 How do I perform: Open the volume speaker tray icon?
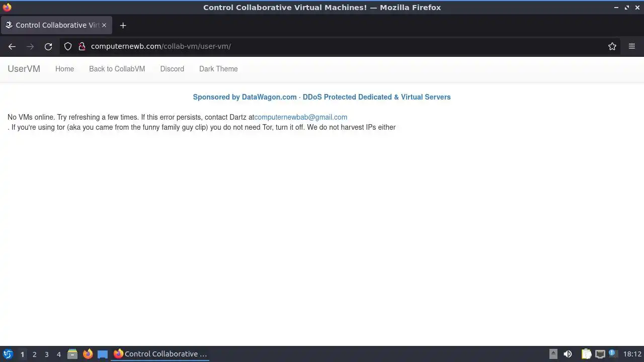tap(568, 354)
